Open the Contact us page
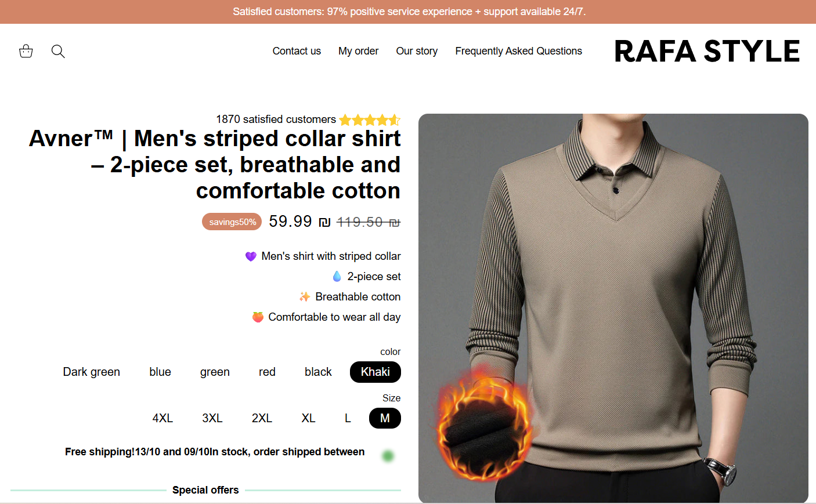Screen dimensions: 816x504 point(297,51)
